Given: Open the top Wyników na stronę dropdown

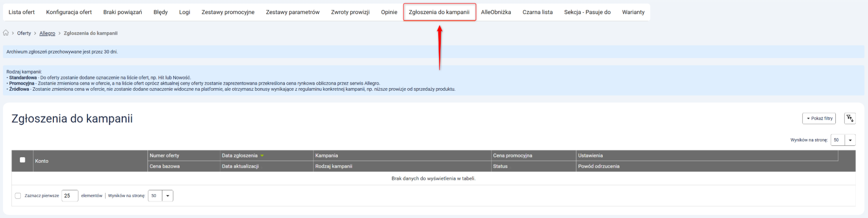Looking at the screenshot, I should pyautogui.click(x=850, y=140).
